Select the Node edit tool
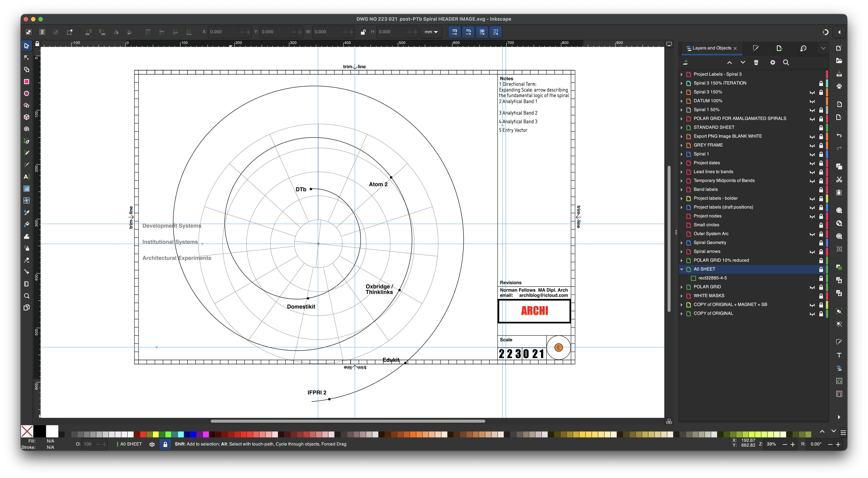 tap(27, 58)
